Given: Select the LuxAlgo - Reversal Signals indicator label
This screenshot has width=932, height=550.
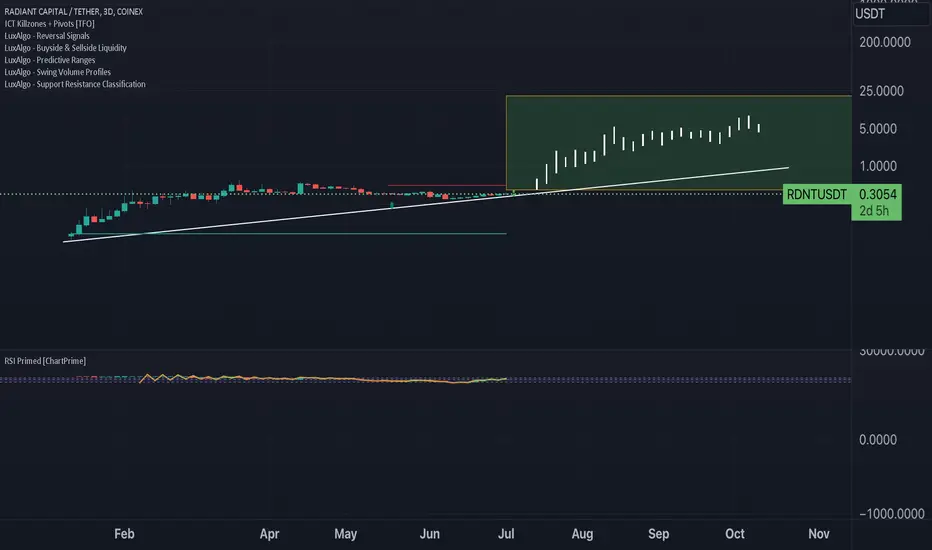Looking at the screenshot, I should 47,36.
